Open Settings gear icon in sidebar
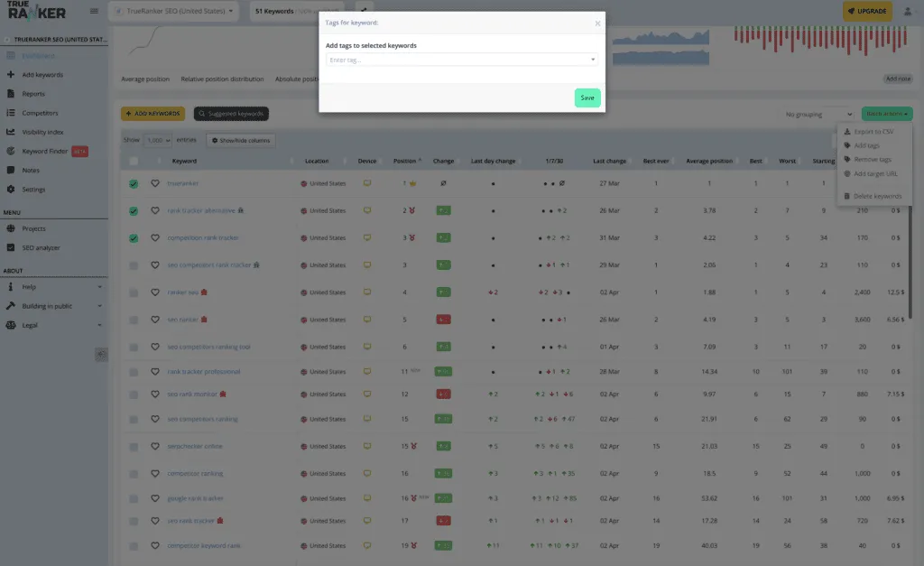Viewport: 924px width, 566px height. pos(11,190)
